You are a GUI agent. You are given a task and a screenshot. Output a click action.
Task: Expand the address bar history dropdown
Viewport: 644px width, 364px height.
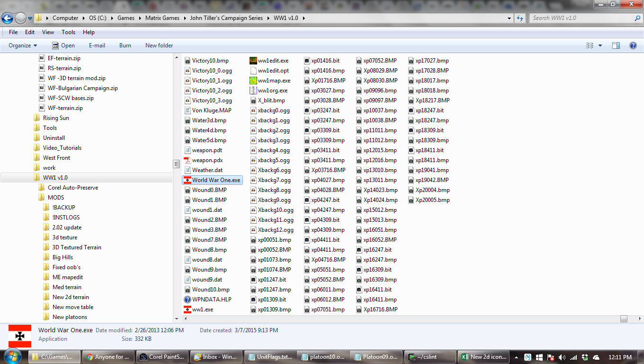510,18
